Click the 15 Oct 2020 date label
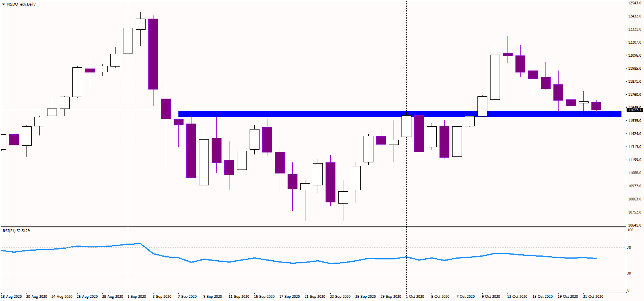 tap(543, 297)
